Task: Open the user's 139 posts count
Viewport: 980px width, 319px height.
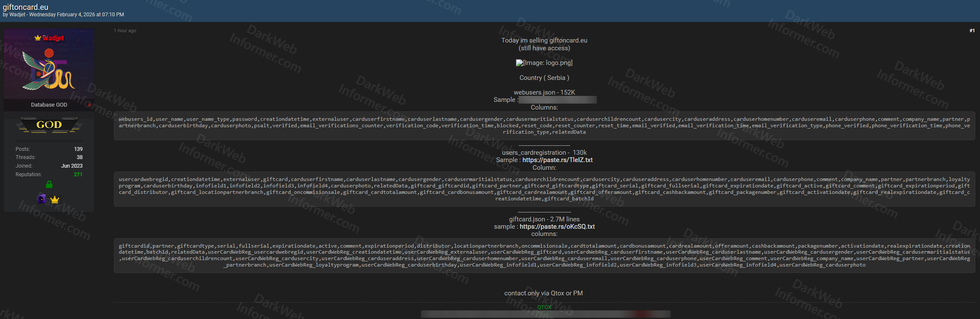Action: pyautogui.click(x=78, y=149)
